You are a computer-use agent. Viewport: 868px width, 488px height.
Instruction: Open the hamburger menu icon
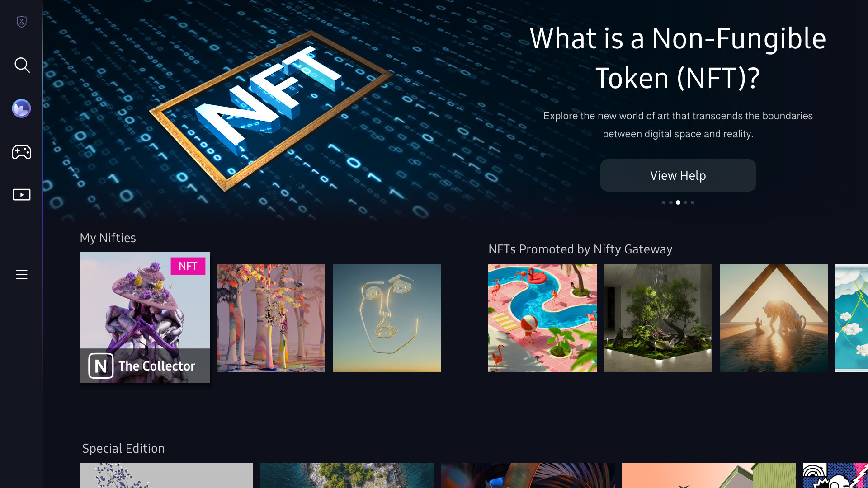tap(22, 274)
